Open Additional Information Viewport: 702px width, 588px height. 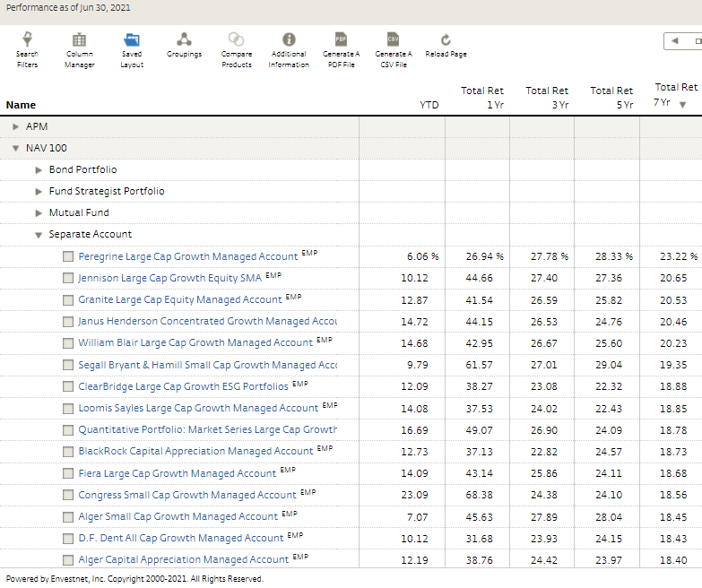[289, 49]
